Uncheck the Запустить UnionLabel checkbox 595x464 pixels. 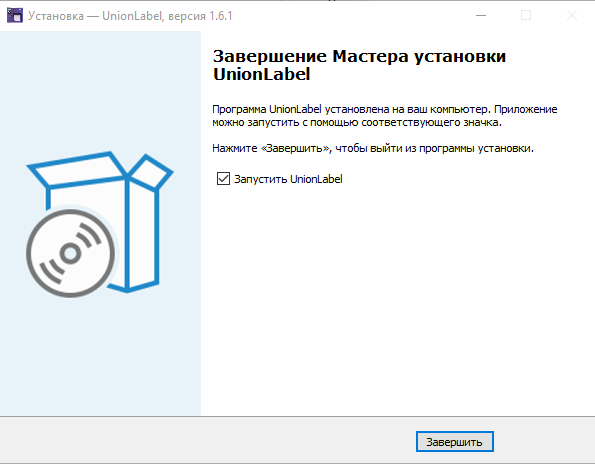(x=223, y=179)
